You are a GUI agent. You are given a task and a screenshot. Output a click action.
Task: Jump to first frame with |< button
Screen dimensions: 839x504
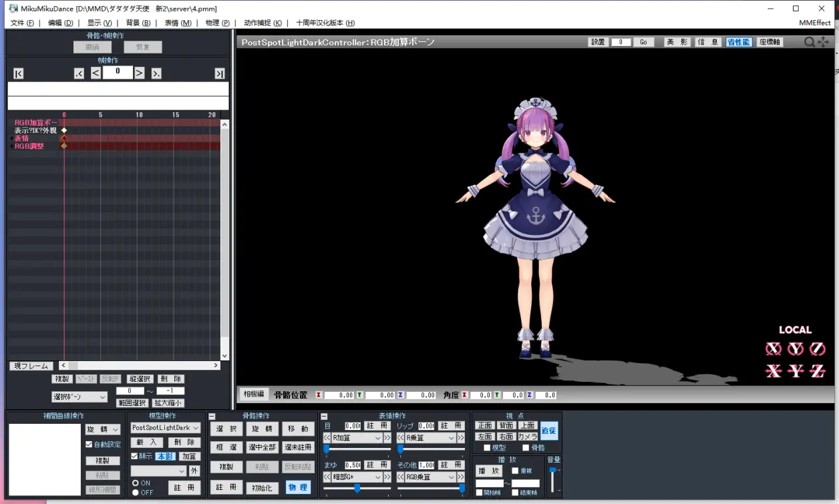click(19, 73)
